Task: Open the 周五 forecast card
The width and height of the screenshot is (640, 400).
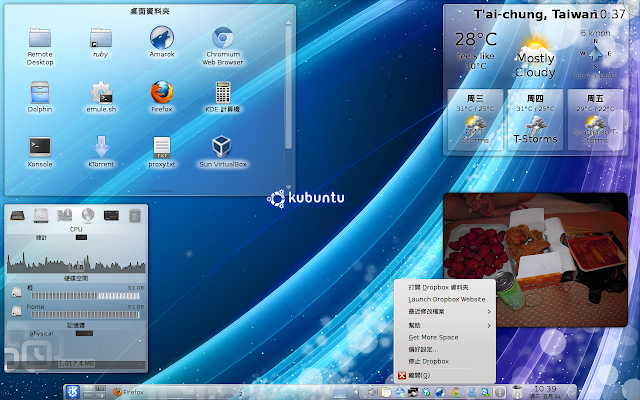Action: click(x=595, y=120)
